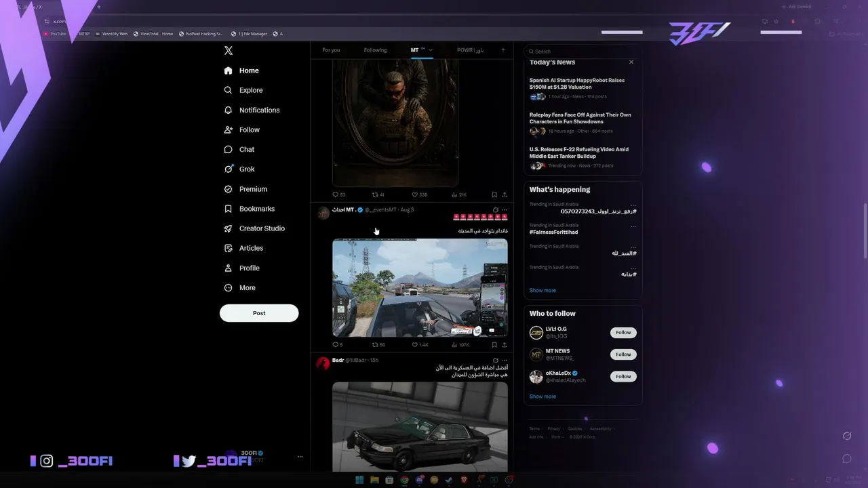
Task: Open more options for #FairnessForIttihad trend
Action: coord(633,226)
